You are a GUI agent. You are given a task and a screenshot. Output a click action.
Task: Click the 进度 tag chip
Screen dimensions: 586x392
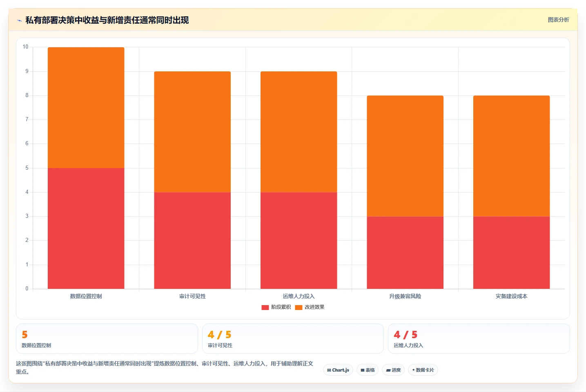click(x=393, y=370)
